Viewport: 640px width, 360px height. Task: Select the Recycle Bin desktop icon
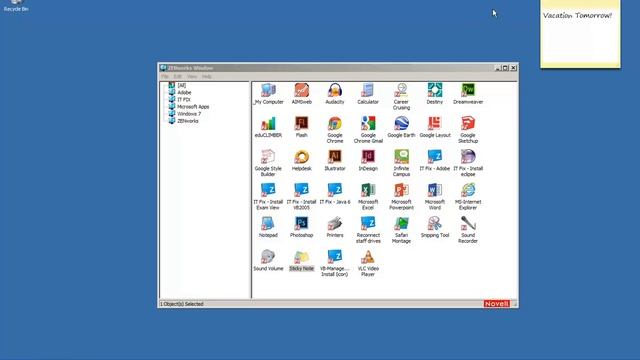click(x=16, y=6)
